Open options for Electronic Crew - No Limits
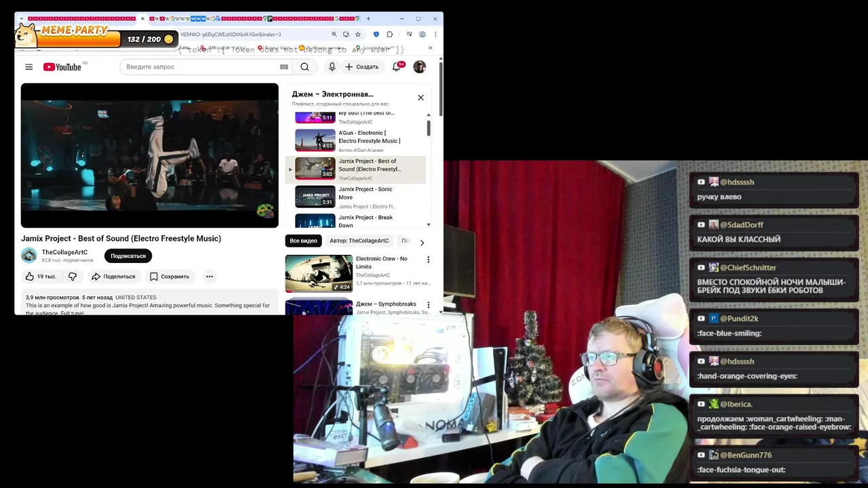Image resolution: width=868 pixels, height=488 pixels. coord(428,260)
